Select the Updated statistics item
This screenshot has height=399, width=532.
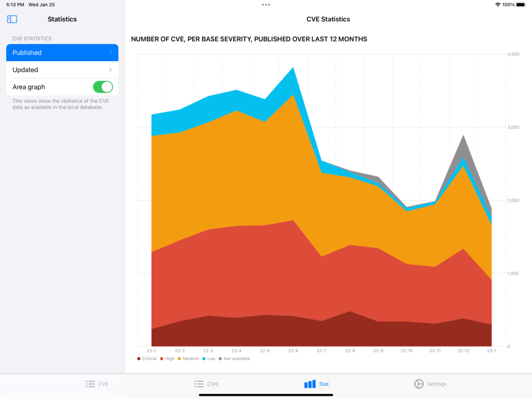tap(25, 70)
